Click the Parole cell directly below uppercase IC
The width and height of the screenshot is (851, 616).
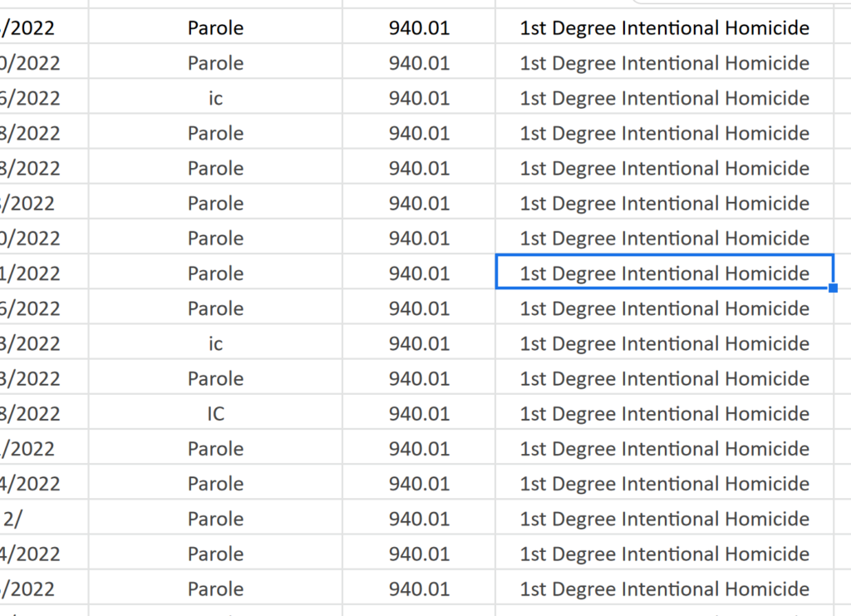(215, 449)
